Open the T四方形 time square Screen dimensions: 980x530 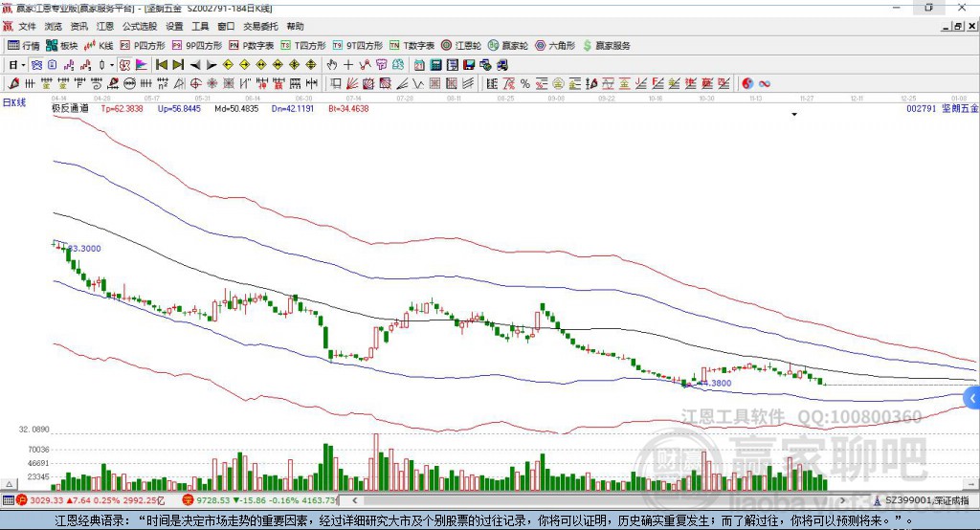(303, 46)
